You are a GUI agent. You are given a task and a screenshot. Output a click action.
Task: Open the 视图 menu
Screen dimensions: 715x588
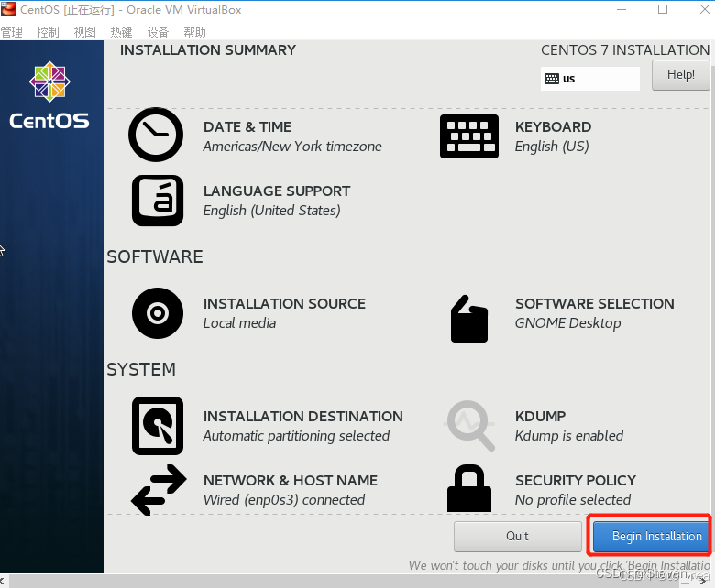click(85, 32)
